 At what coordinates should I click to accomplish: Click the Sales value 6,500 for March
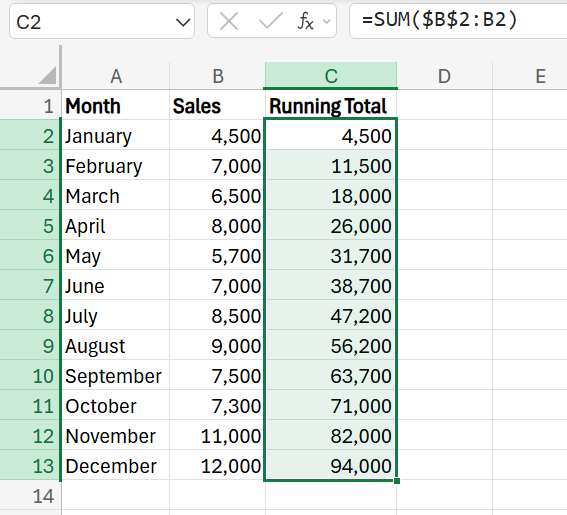tap(217, 196)
